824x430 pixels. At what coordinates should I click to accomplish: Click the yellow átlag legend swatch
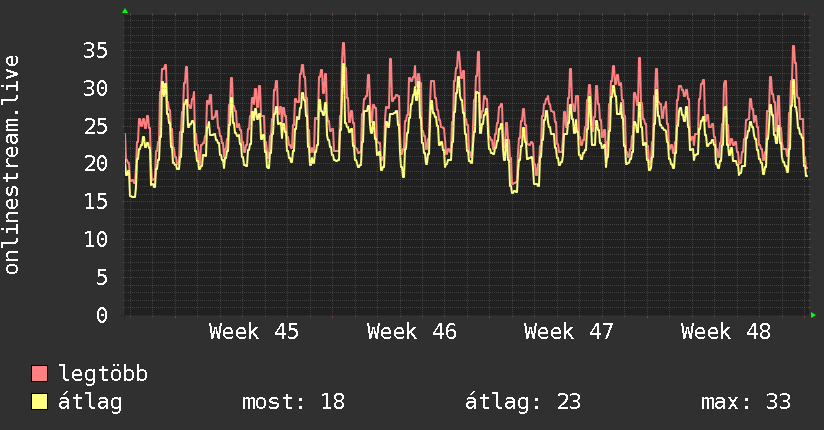pyautogui.click(x=39, y=402)
